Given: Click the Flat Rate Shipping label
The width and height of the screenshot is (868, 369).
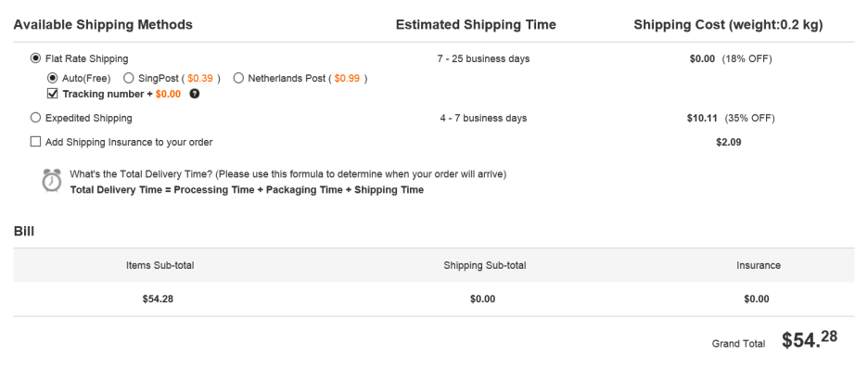Looking at the screenshot, I should (87, 58).
